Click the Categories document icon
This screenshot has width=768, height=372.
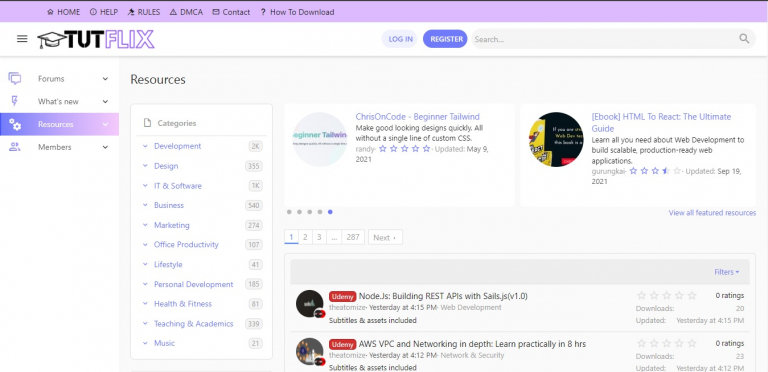coord(147,123)
